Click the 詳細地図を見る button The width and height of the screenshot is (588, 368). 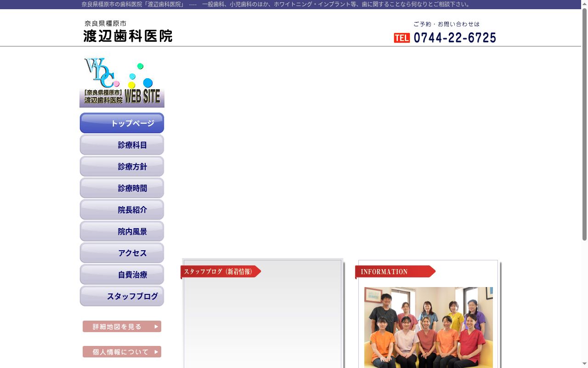pos(122,327)
